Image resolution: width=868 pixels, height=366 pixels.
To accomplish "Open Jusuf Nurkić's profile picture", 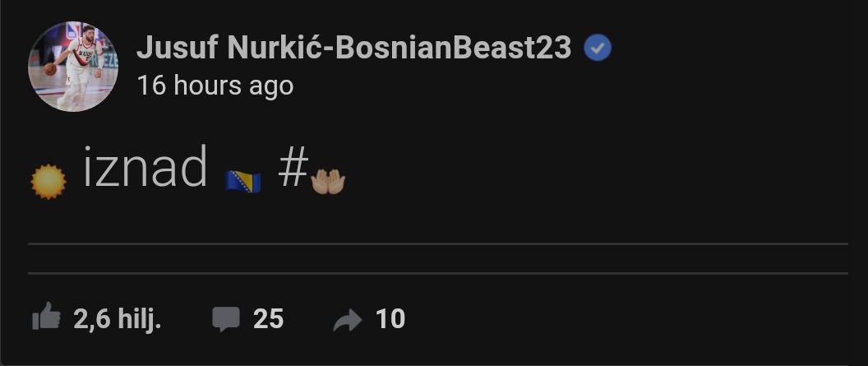I will (73, 67).
